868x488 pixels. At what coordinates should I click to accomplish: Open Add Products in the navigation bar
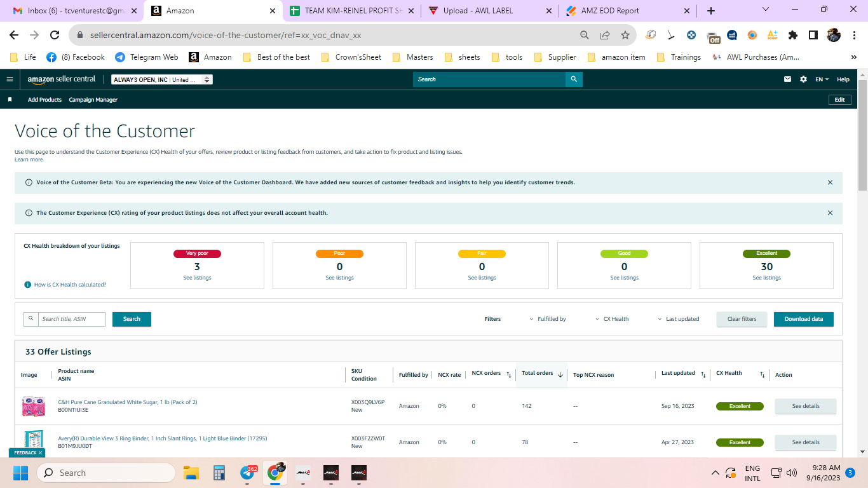click(44, 100)
